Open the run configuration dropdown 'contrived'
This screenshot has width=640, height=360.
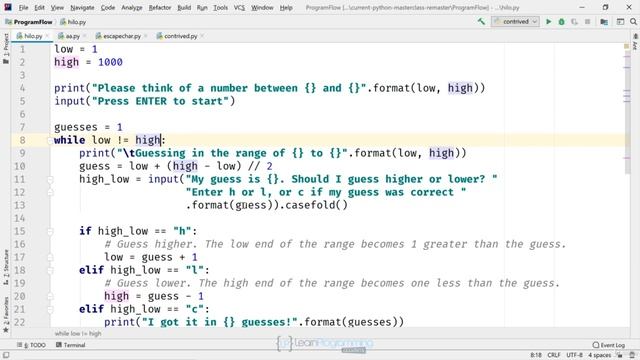click(516, 22)
